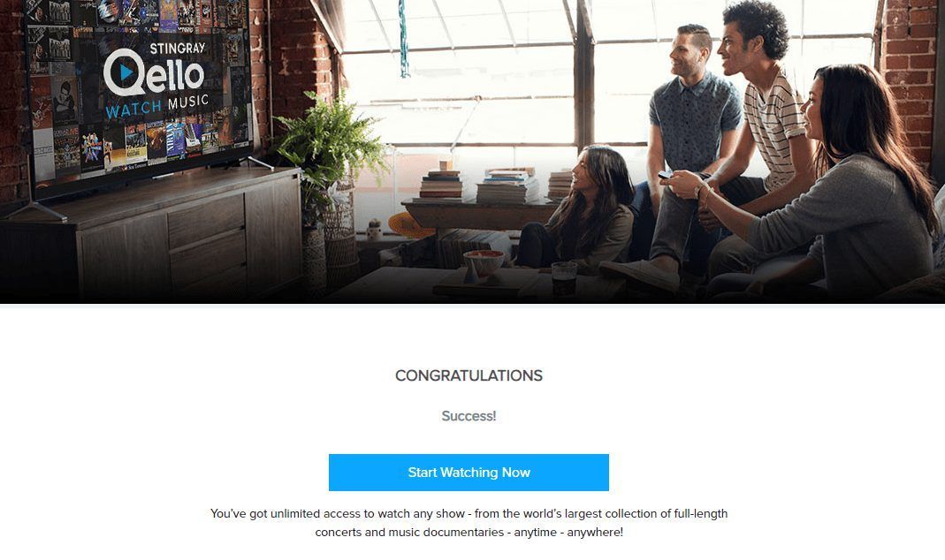The height and width of the screenshot is (560, 945).
Task: Click the CONGRATULATIONS heading
Action: point(469,375)
